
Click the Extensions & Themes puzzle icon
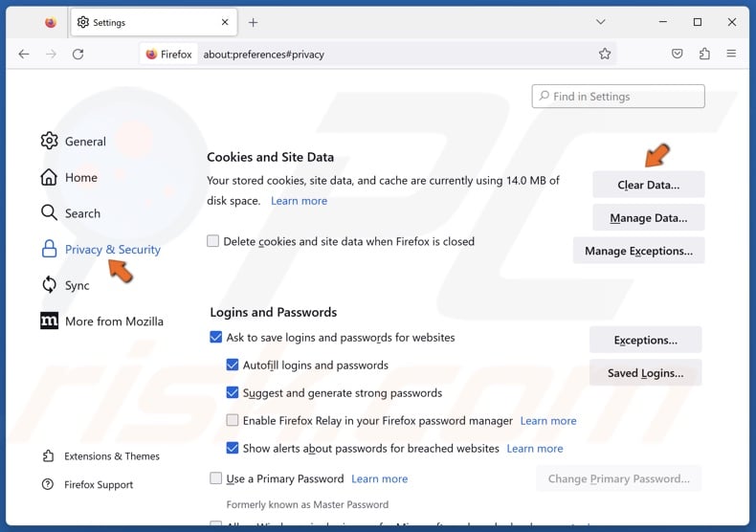[48, 455]
